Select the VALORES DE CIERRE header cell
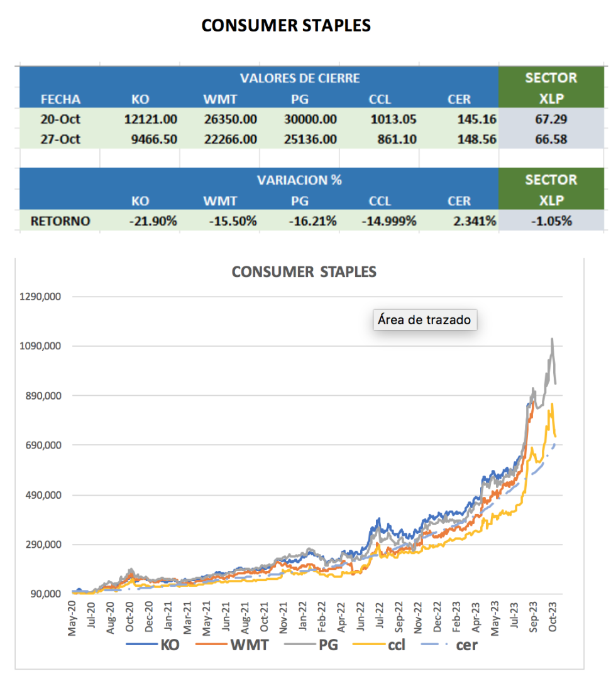 (300, 78)
